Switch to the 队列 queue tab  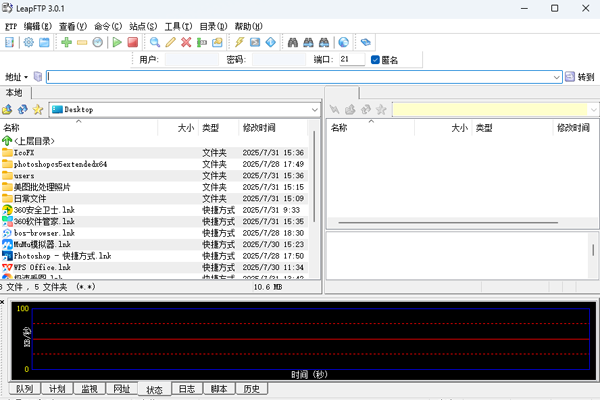click(24, 389)
